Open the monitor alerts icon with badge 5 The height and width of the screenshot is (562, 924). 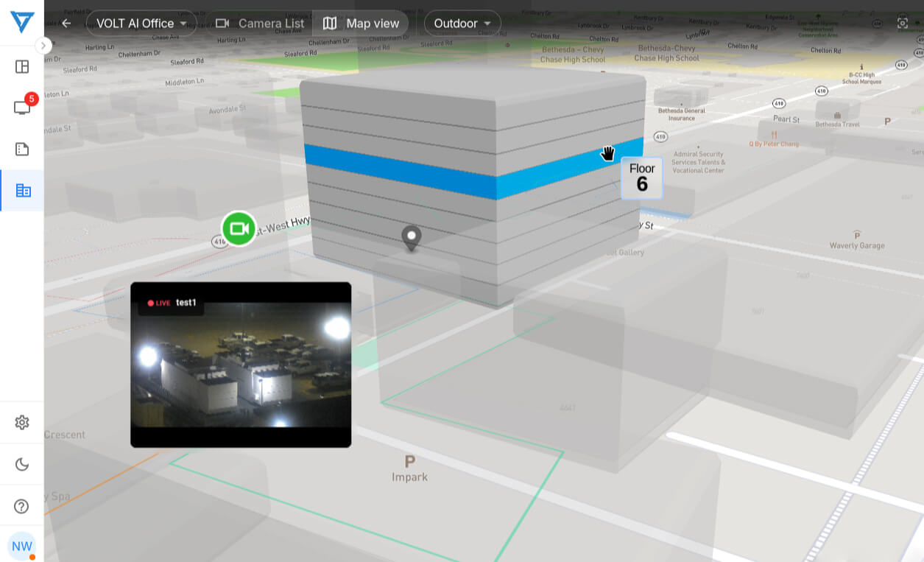tap(22, 108)
